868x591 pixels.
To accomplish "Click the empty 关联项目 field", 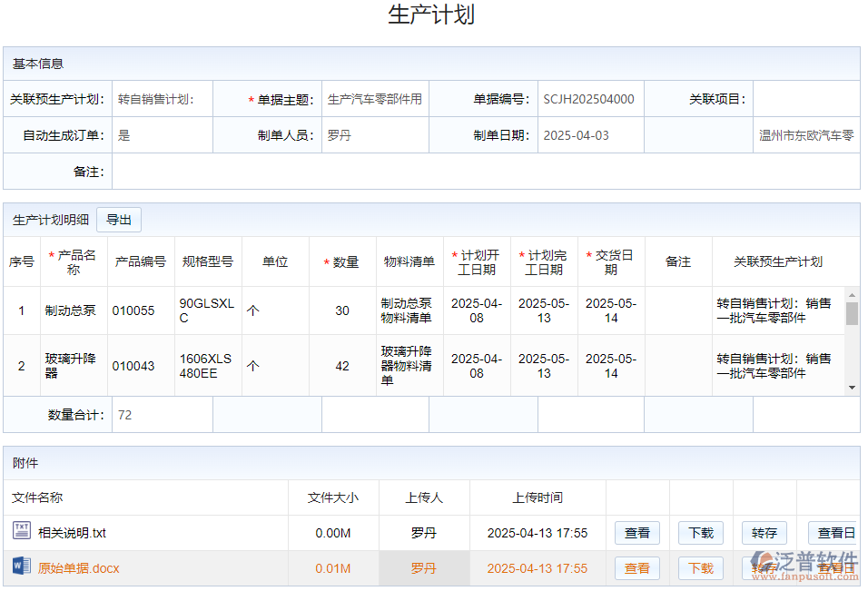I will click(x=805, y=99).
